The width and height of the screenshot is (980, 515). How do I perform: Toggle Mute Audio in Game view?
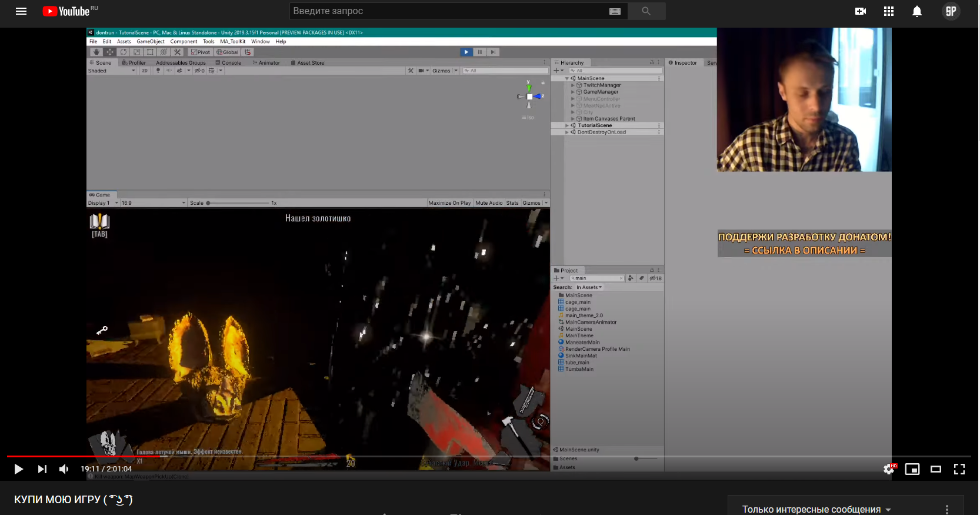pos(489,203)
